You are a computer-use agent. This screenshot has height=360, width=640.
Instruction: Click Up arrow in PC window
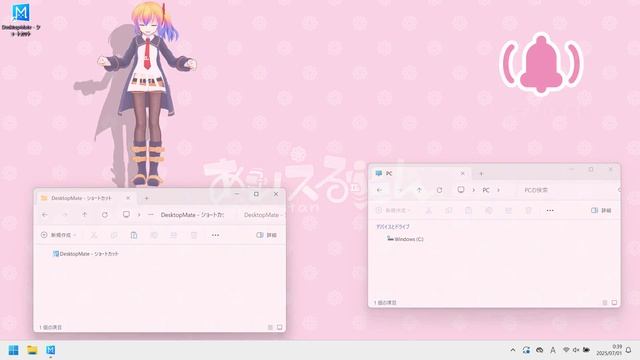click(x=419, y=190)
